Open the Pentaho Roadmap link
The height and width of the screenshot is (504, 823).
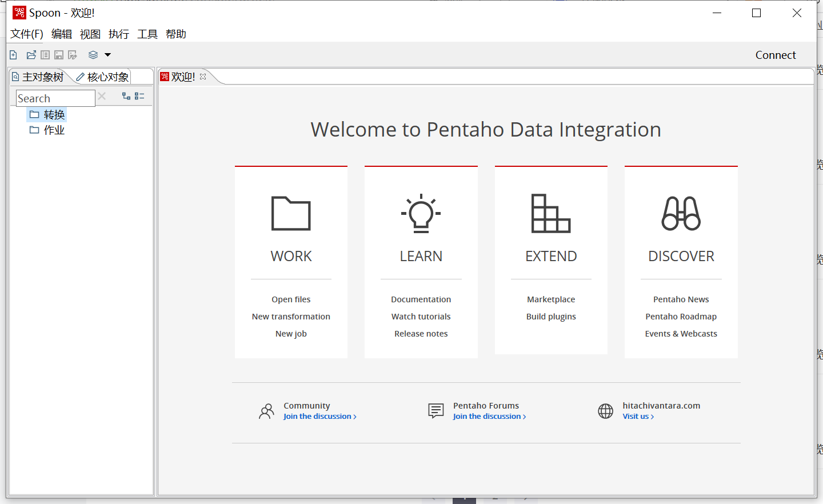point(681,317)
